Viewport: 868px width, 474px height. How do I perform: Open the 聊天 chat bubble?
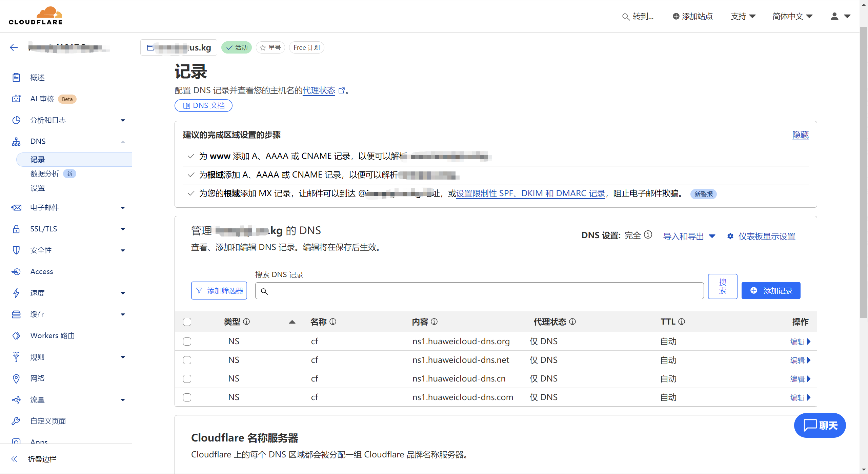(x=820, y=425)
